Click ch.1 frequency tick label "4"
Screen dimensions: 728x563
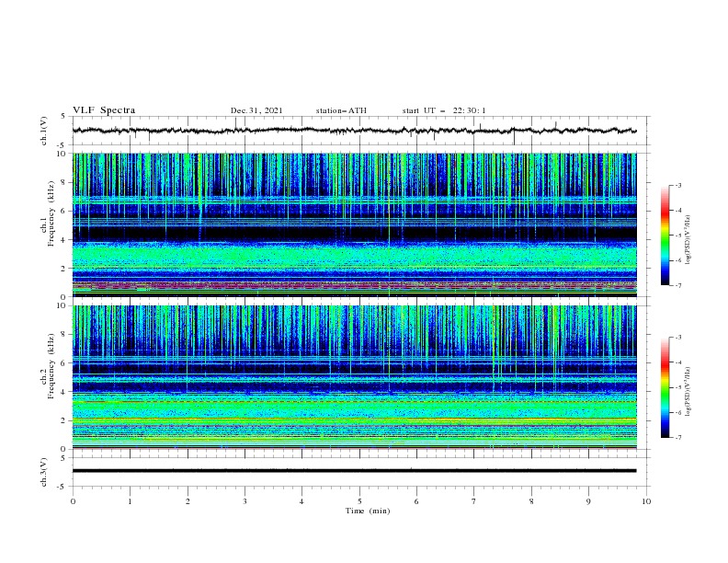point(64,240)
